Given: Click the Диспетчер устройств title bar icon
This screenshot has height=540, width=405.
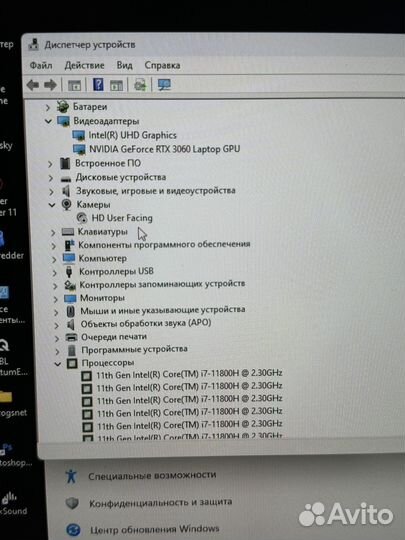Looking at the screenshot, I should click(x=33, y=45).
